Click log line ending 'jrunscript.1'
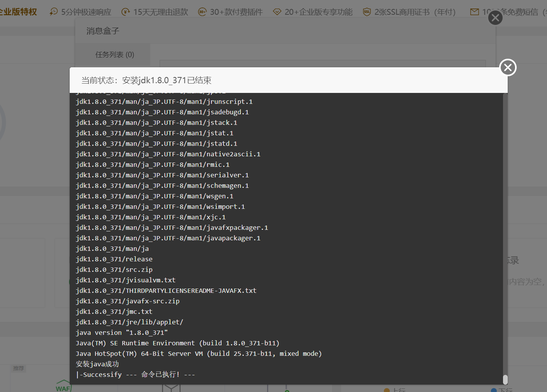 [164, 102]
